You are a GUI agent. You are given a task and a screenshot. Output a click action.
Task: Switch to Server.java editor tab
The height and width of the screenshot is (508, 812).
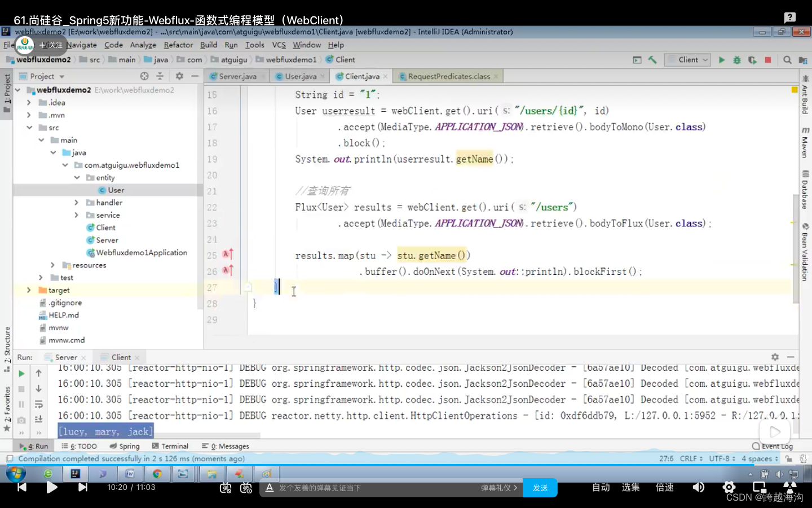pos(237,76)
